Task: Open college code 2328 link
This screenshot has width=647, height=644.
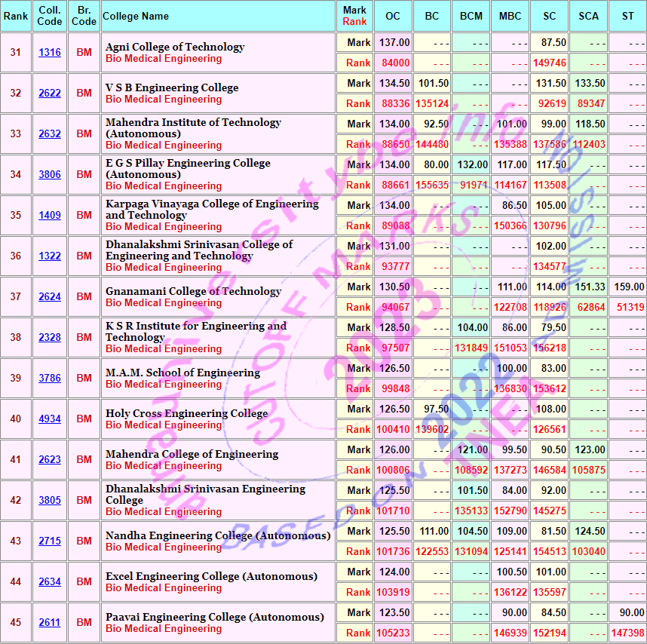Action: click(50, 338)
